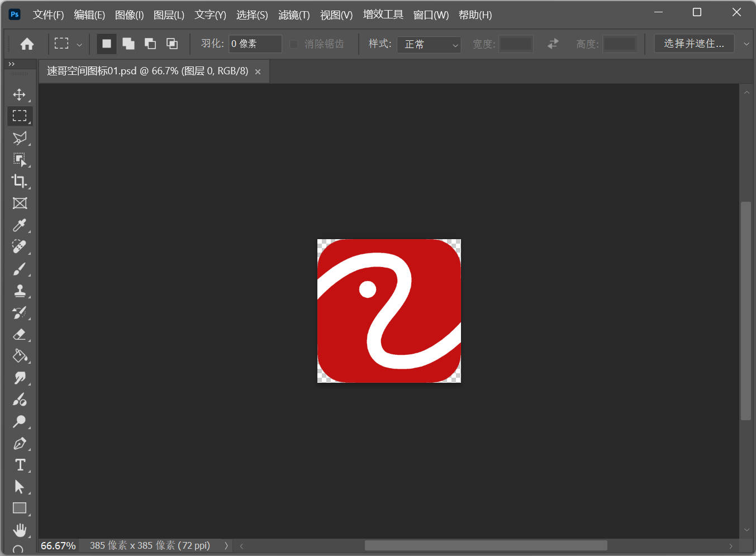Click the 385 像素 x 385 像素 status text
The height and width of the screenshot is (556, 756).
(150, 545)
